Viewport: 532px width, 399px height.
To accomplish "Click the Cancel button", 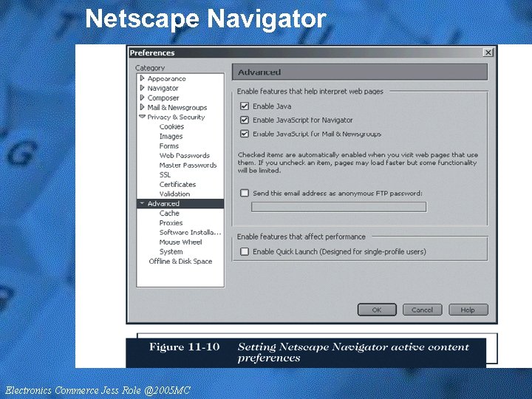I will [422, 310].
